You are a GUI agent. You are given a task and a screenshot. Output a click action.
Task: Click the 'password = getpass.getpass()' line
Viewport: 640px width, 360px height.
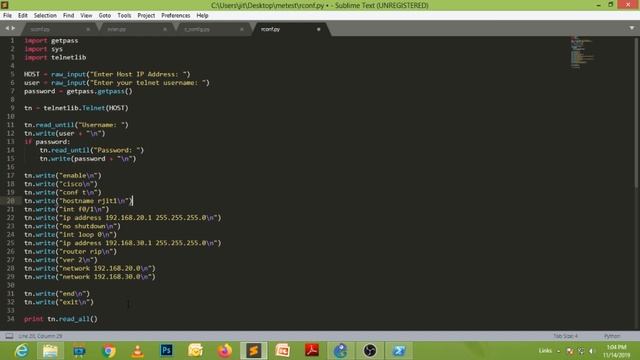tap(78, 91)
